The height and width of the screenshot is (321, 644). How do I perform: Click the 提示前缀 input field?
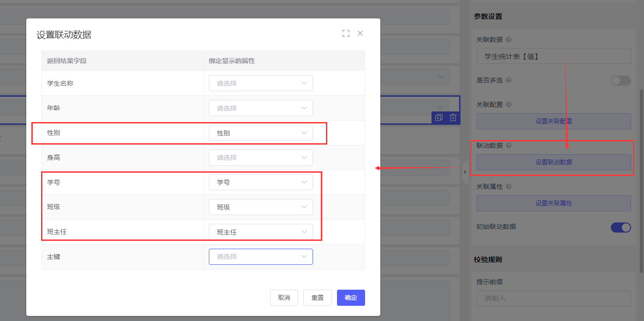[x=553, y=298]
